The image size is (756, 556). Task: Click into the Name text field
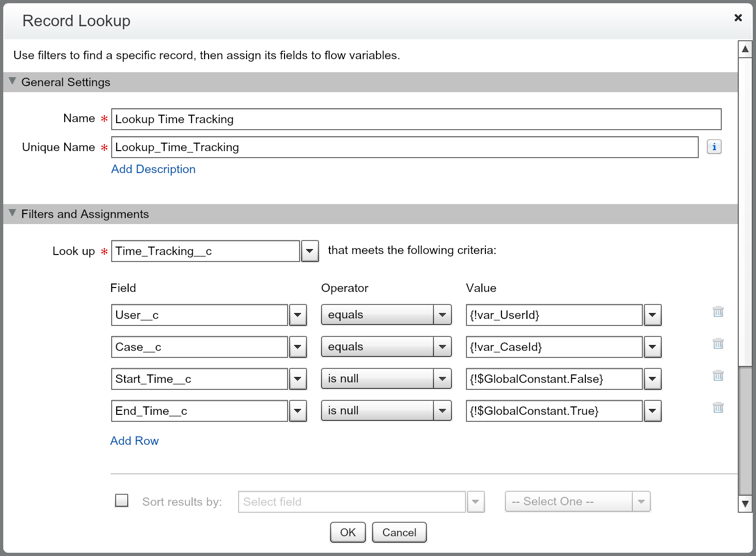pos(415,119)
